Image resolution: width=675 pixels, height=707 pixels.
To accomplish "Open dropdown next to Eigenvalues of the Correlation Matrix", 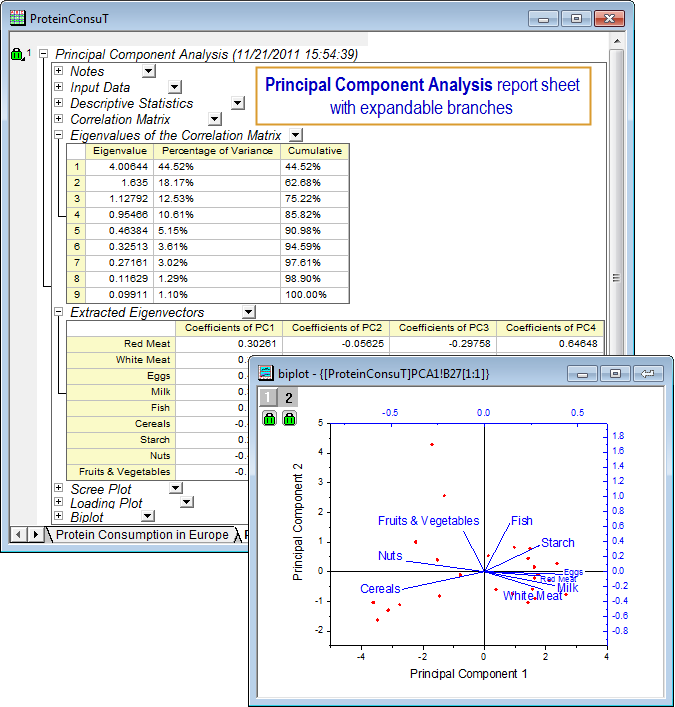I will coord(295,135).
